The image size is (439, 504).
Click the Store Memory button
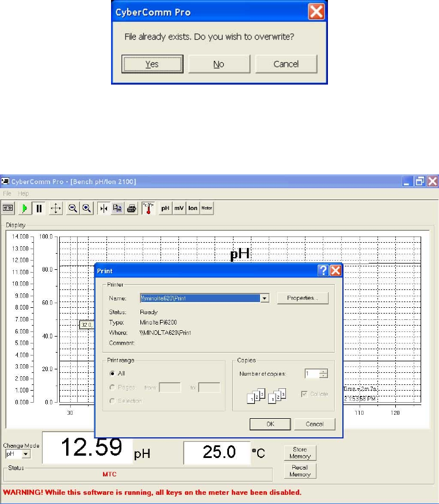300,453
